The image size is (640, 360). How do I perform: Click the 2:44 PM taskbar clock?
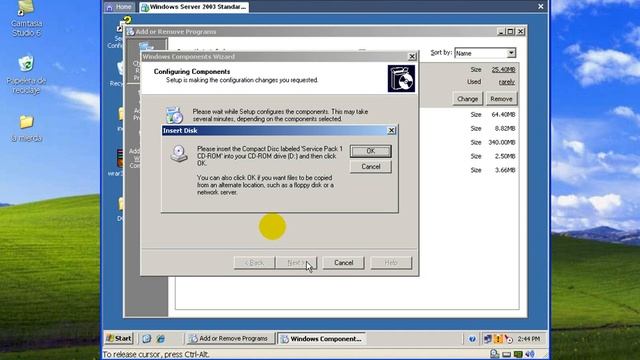point(529,339)
